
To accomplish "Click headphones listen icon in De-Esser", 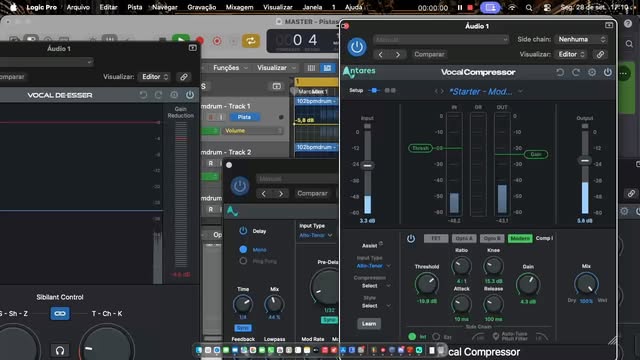I will (60, 350).
